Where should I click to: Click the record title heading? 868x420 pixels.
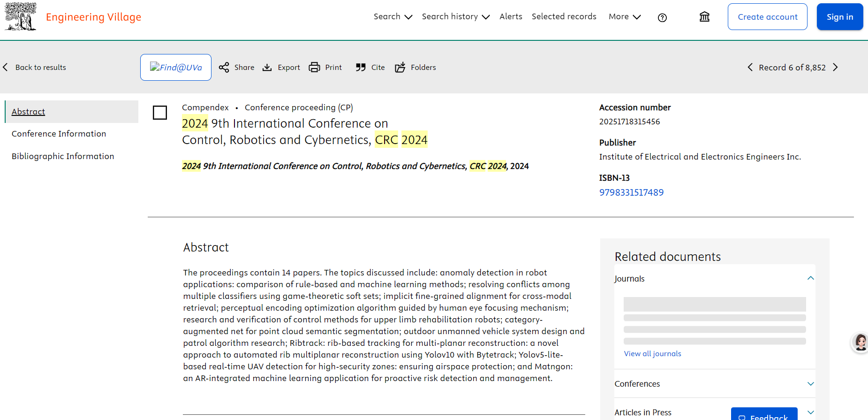point(305,132)
